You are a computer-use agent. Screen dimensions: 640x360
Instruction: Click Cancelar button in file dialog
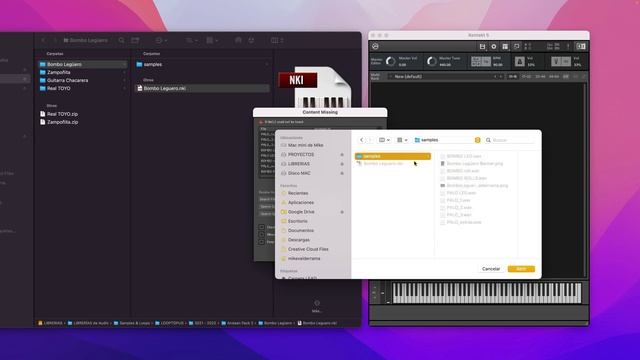coord(491,269)
